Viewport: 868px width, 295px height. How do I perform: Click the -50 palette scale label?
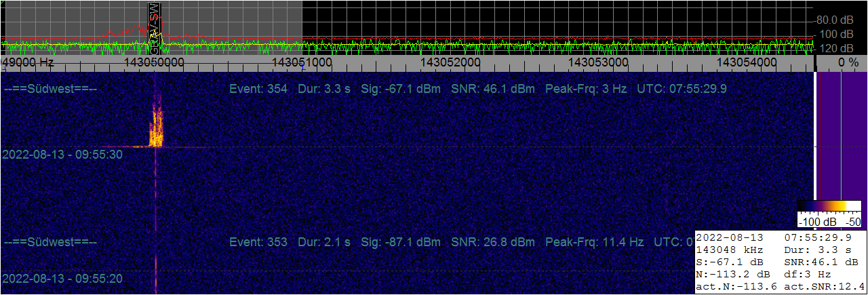[852, 222]
